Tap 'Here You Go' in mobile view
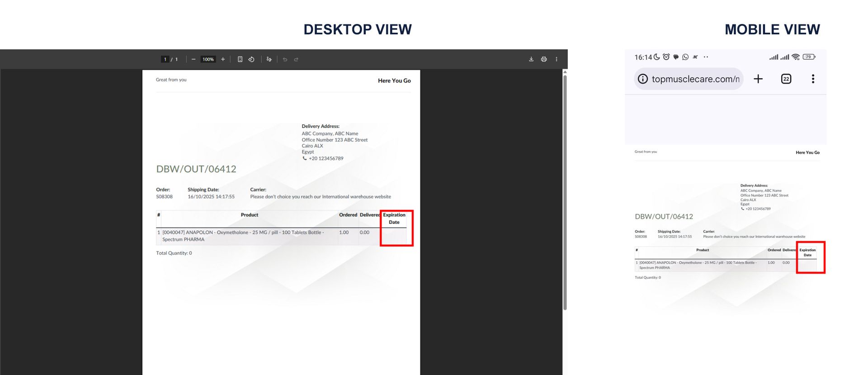This screenshot has height=375, width=868. [807, 152]
